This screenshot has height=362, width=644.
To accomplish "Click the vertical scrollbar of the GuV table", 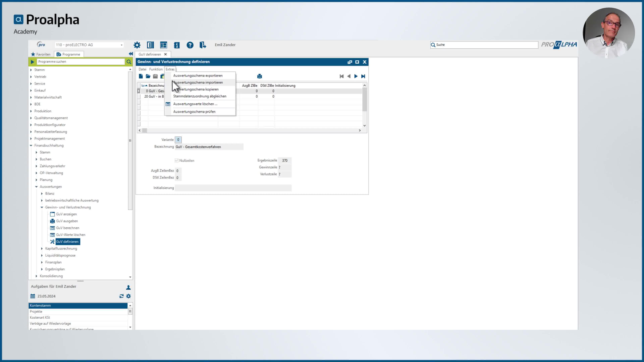I will tap(364, 105).
